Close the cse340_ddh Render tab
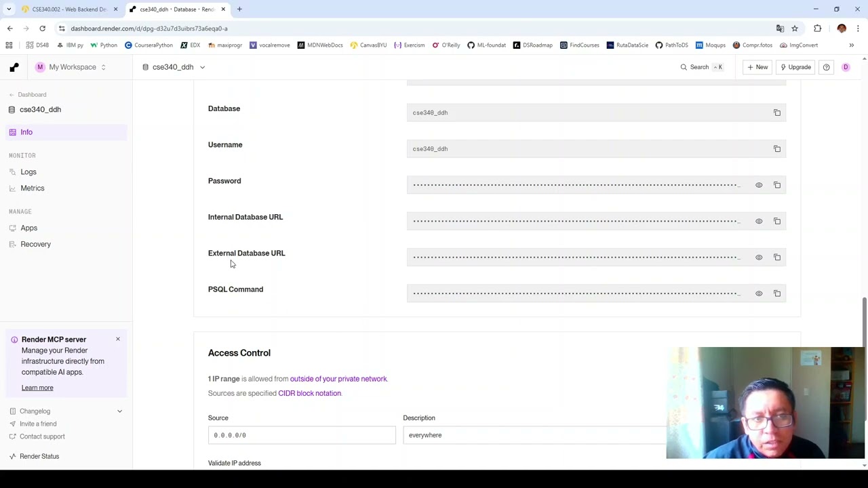 223,9
